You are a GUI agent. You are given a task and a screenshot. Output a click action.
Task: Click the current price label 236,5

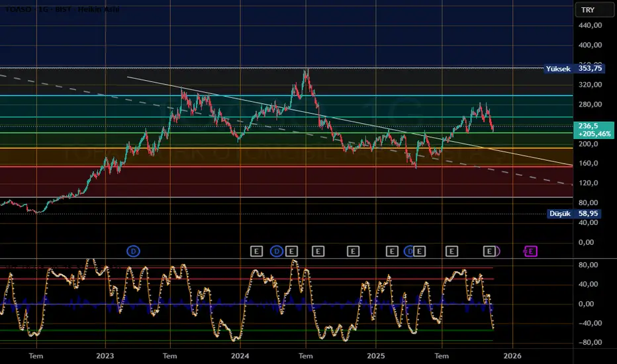click(x=588, y=125)
